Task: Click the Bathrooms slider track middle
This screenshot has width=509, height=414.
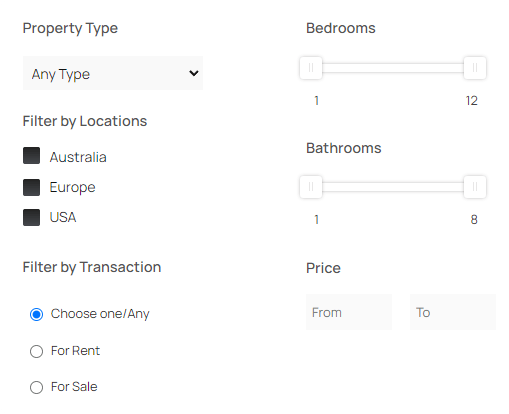Action: (x=393, y=187)
